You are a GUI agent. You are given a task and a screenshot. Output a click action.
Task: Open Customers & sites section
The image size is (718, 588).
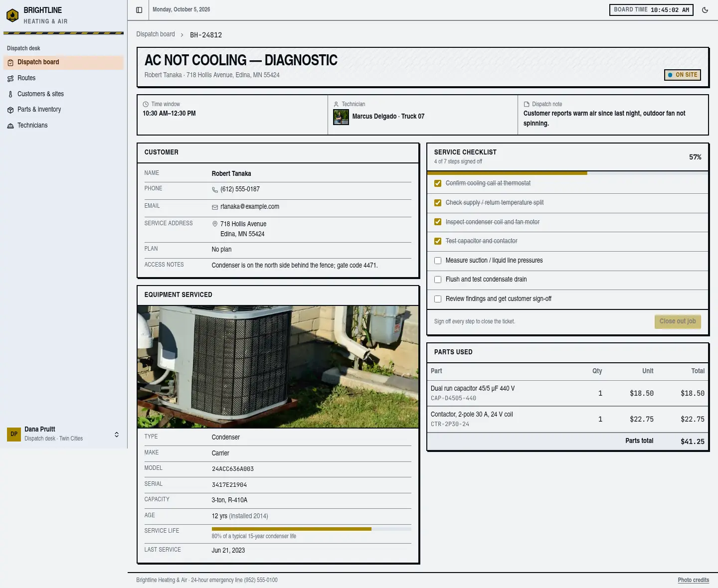(63, 94)
